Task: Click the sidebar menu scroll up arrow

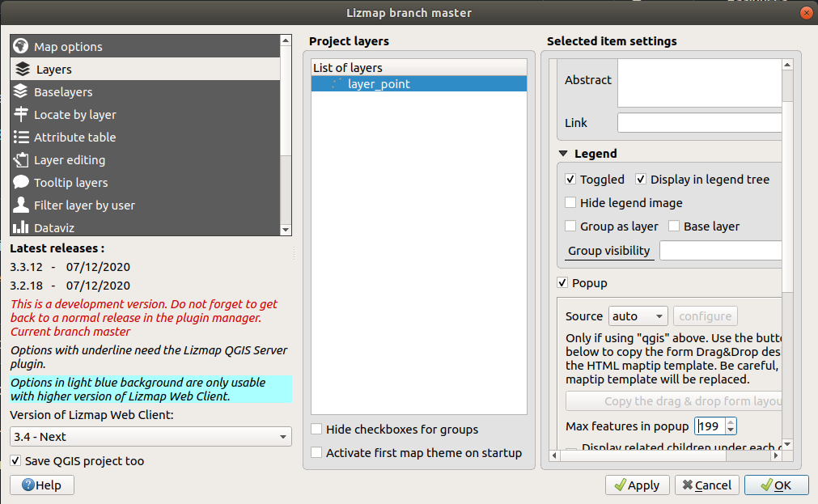Action: coord(286,40)
